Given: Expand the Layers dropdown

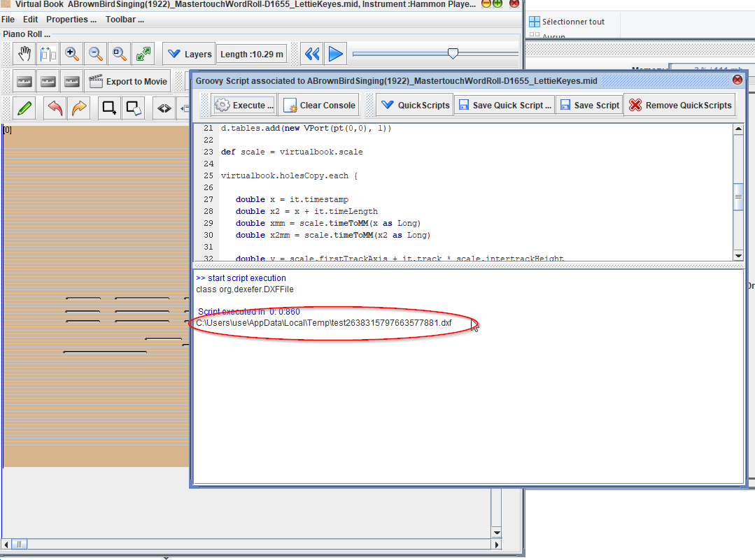Looking at the screenshot, I should [x=189, y=54].
